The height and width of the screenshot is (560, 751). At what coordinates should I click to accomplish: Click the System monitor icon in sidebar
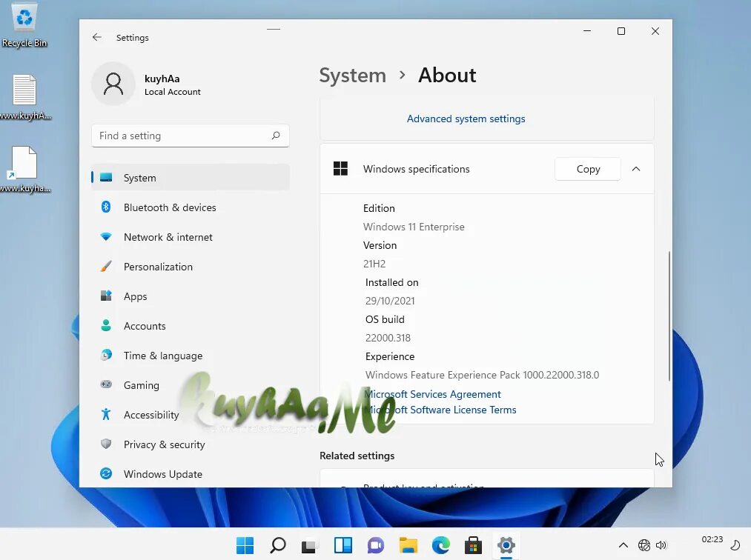(x=106, y=178)
